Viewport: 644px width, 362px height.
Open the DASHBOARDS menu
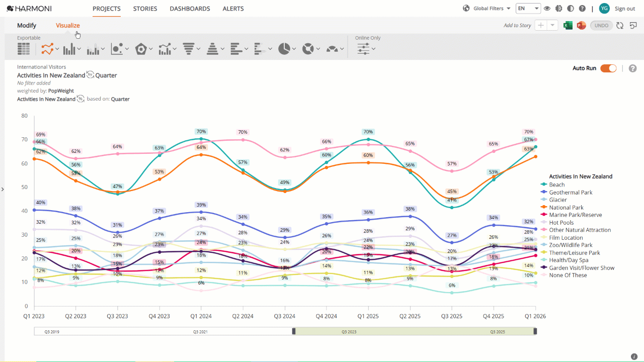[x=190, y=9]
